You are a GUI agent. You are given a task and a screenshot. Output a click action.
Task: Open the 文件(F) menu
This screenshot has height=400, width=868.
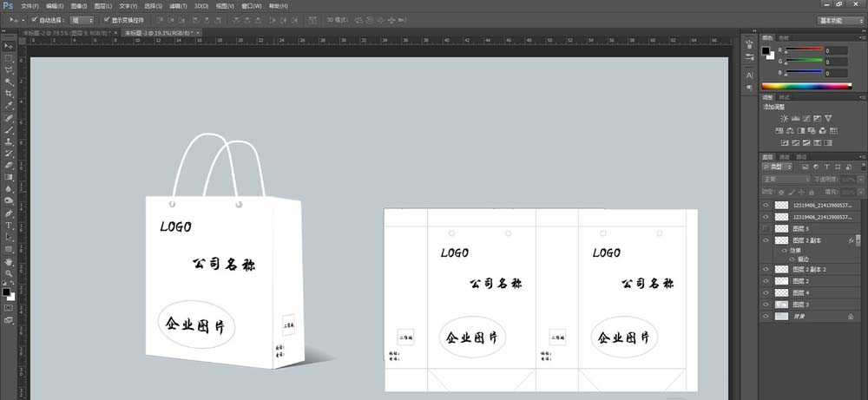click(30, 6)
